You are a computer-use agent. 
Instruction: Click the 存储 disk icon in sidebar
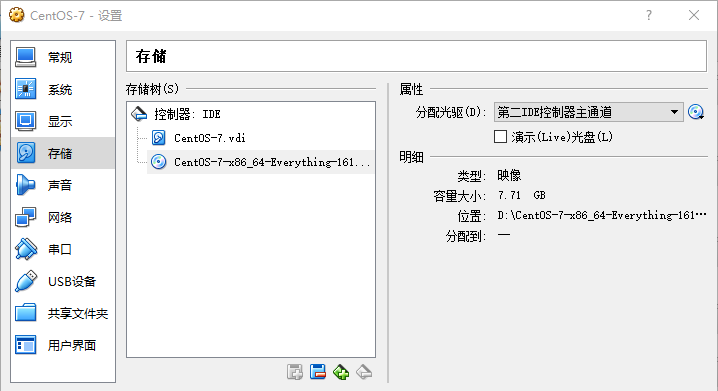pos(26,153)
